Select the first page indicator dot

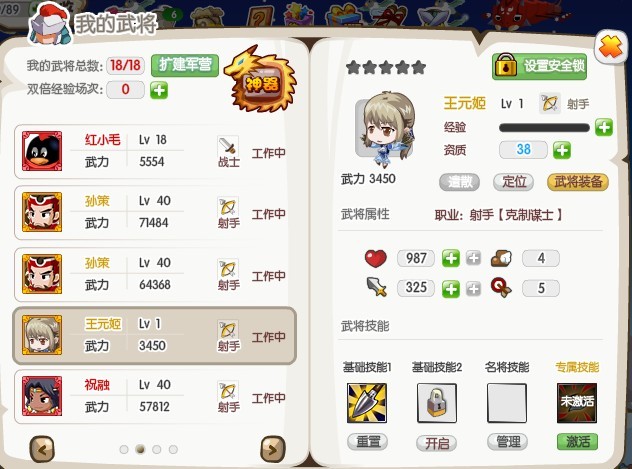[124, 449]
